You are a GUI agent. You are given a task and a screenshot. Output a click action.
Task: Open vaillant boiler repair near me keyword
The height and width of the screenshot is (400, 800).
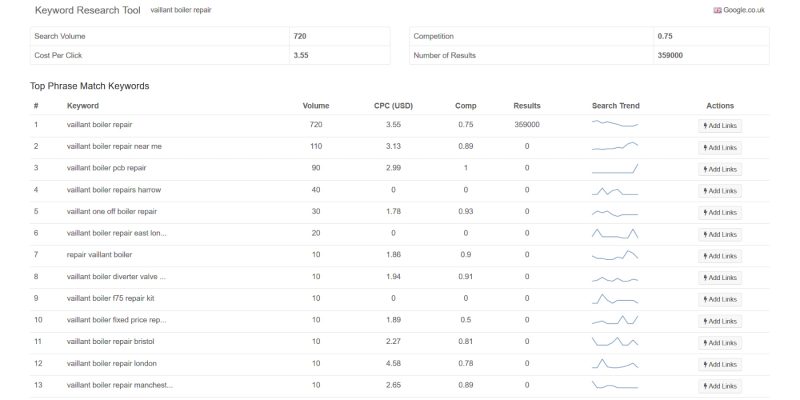pyautogui.click(x=113, y=146)
